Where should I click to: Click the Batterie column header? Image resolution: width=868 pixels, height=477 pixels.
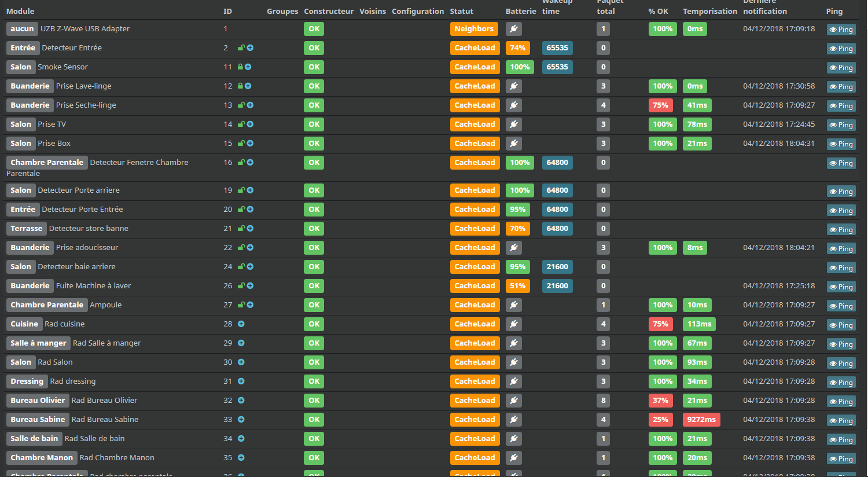521,11
